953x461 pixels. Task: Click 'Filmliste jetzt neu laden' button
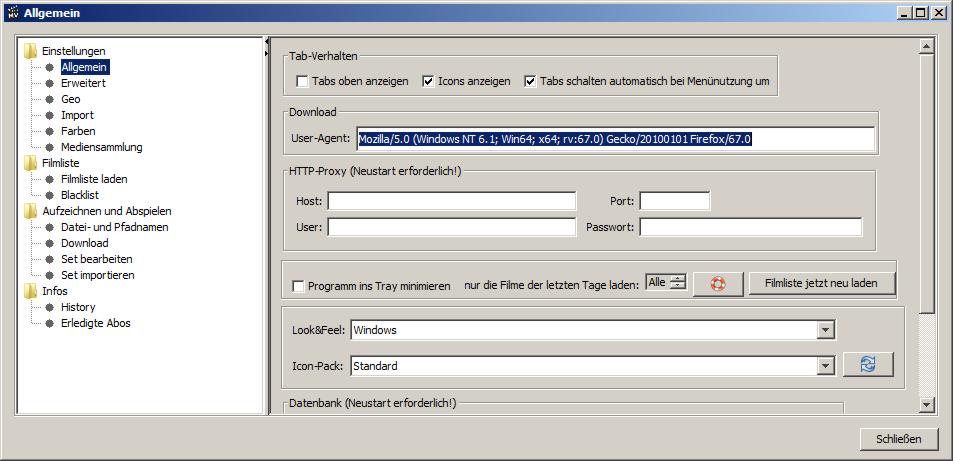[x=821, y=283]
